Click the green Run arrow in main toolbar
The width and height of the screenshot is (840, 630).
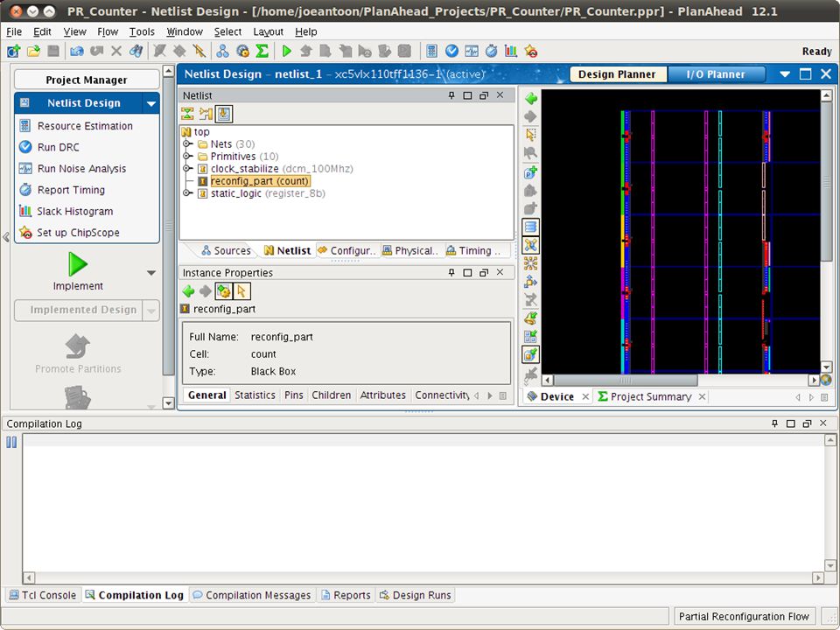pos(287,52)
